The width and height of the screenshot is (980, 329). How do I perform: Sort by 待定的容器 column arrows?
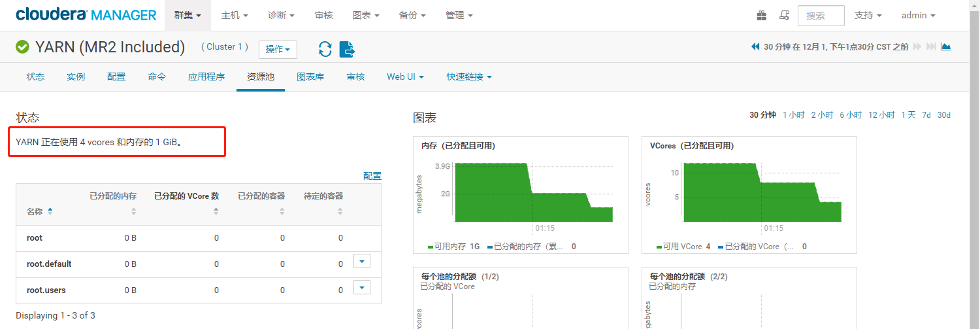340,211
